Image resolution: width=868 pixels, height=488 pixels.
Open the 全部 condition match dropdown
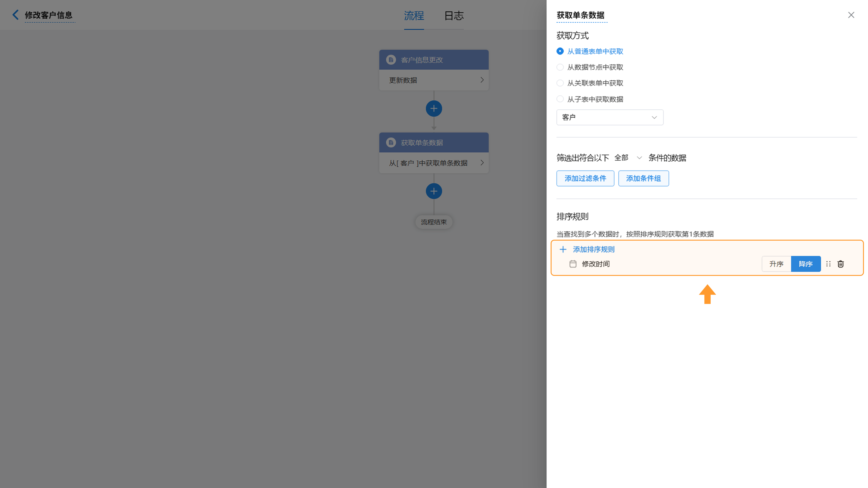pyautogui.click(x=628, y=158)
